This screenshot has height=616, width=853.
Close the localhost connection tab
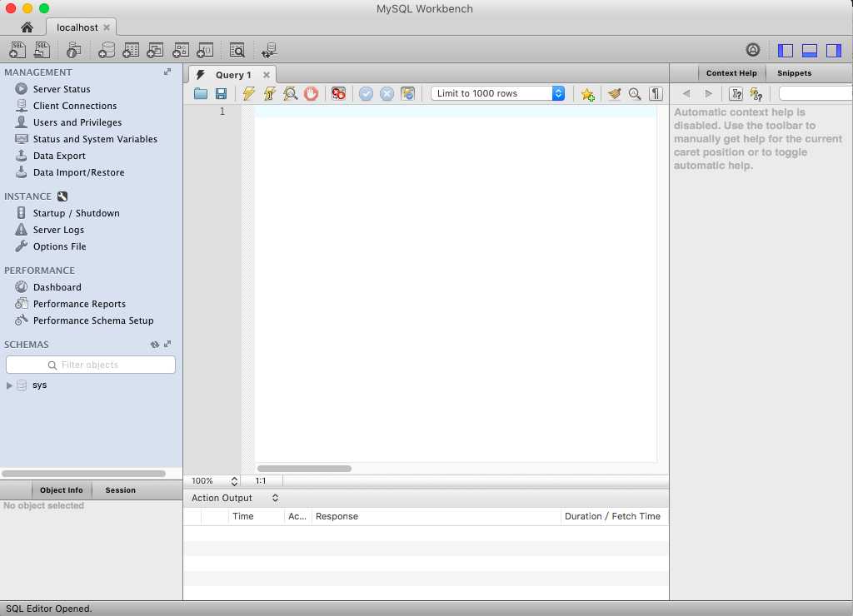107,27
